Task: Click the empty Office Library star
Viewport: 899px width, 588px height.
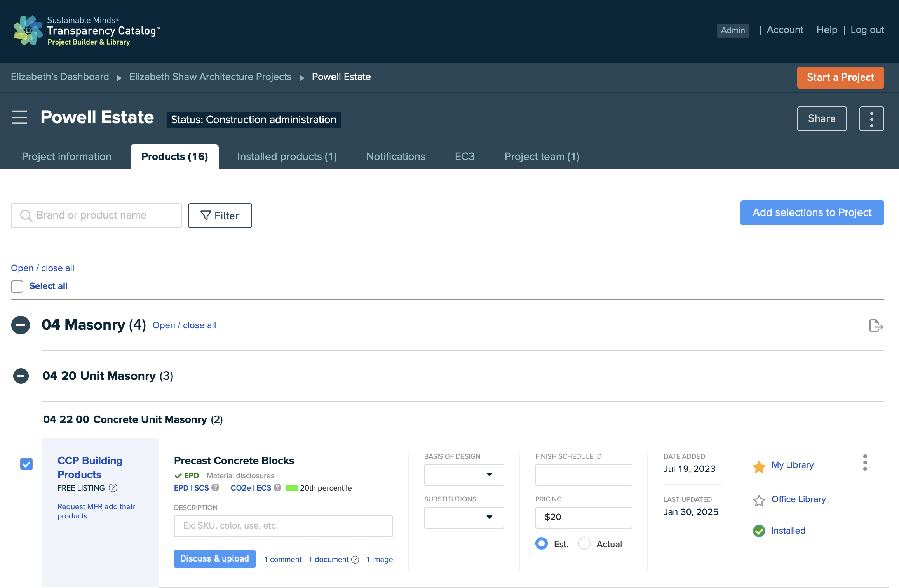Action: [x=759, y=501]
